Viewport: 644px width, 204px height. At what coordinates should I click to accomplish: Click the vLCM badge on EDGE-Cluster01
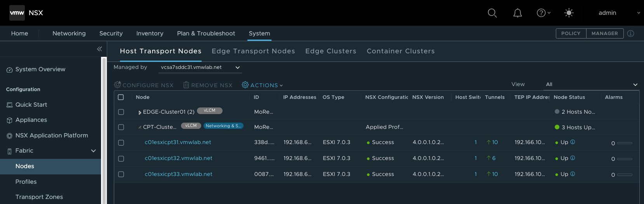tap(210, 111)
